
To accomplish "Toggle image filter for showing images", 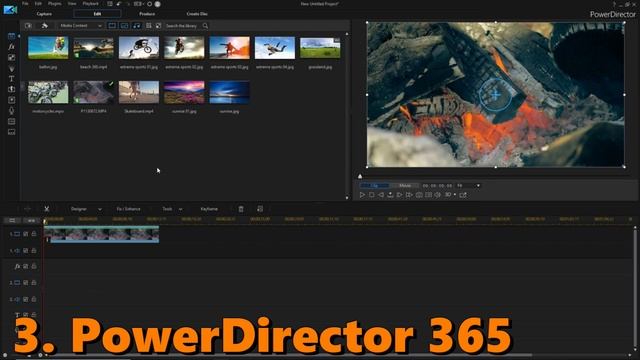I will tap(124, 26).
